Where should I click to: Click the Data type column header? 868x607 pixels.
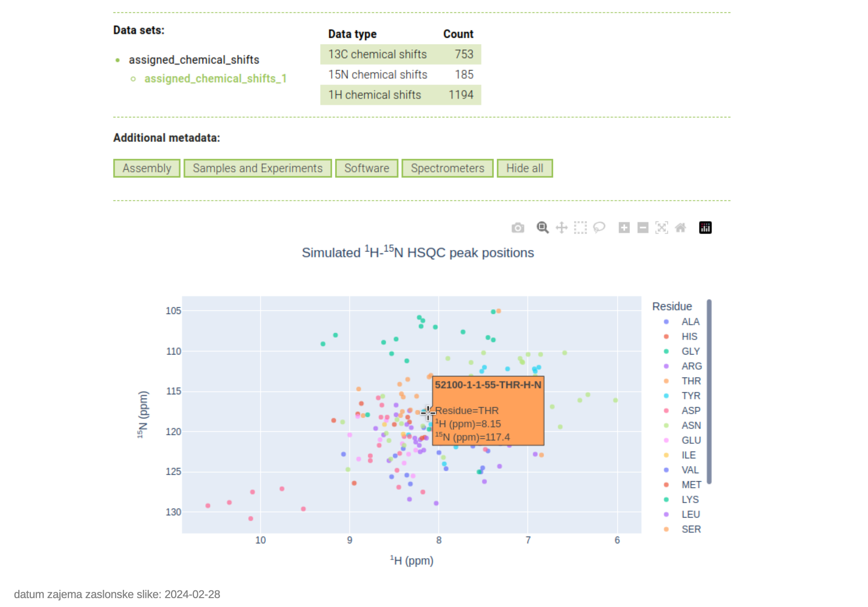point(352,34)
